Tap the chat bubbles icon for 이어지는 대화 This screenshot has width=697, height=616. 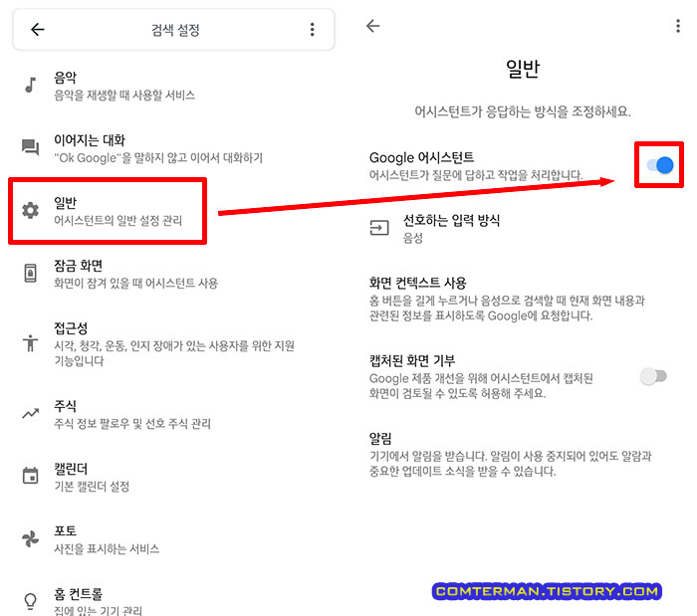pos(30,146)
